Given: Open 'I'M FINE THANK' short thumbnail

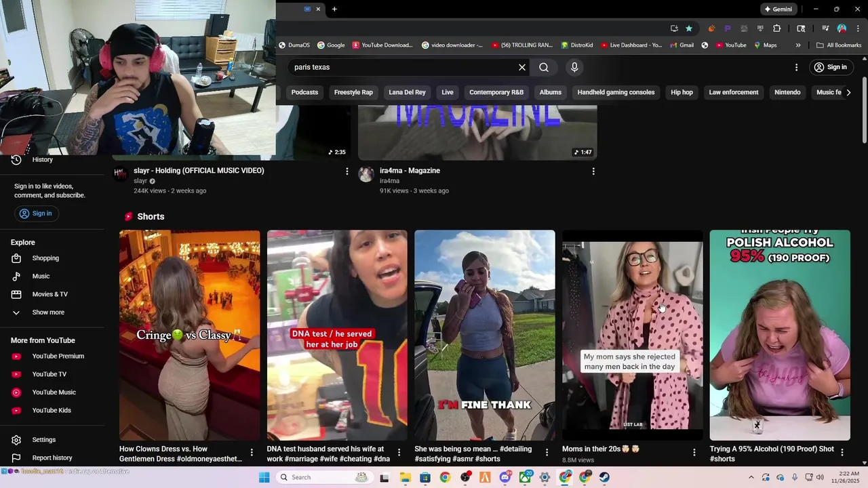Looking at the screenshot, I should click(x=485, y=335).
